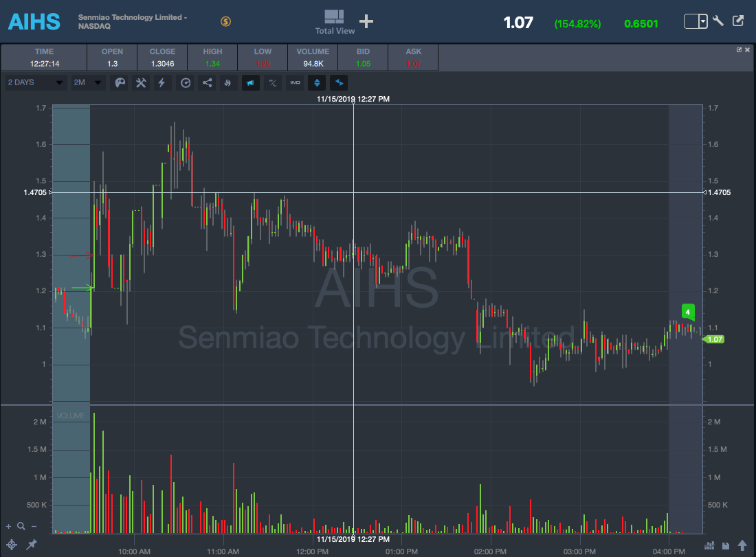This screenshot has height=557, width=756.
Task: Click the CLOSE 1.3046 cell
Action: 162,57
